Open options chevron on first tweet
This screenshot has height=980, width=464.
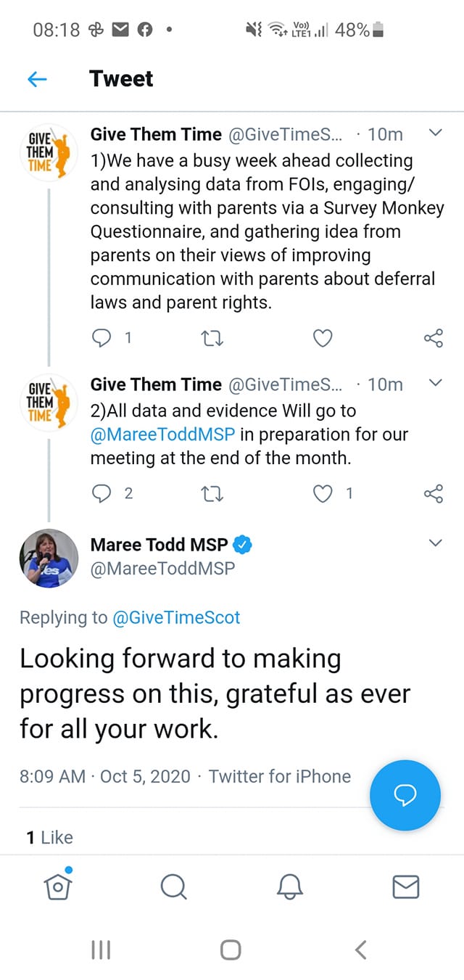click(435, 133)
